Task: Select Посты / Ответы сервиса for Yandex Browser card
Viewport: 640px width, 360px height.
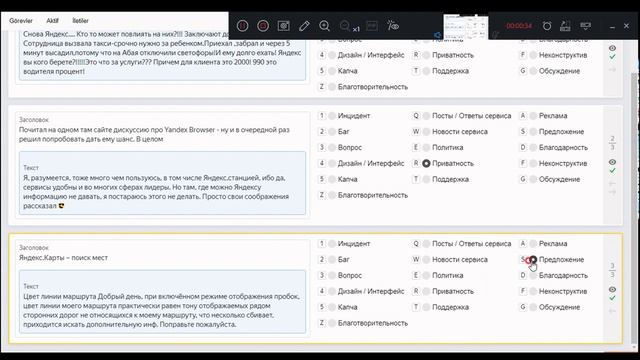Action: (427, 116)
